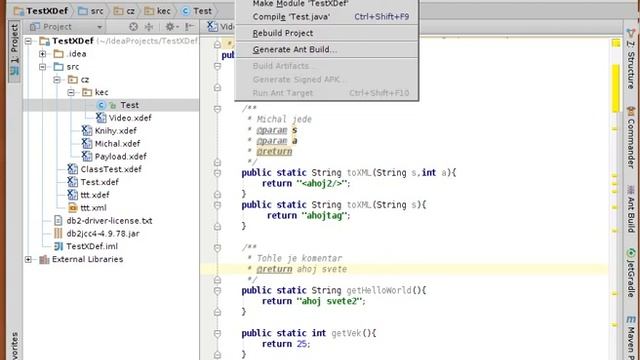Fold the toXML(String s) method

click(x=217, y=205)
